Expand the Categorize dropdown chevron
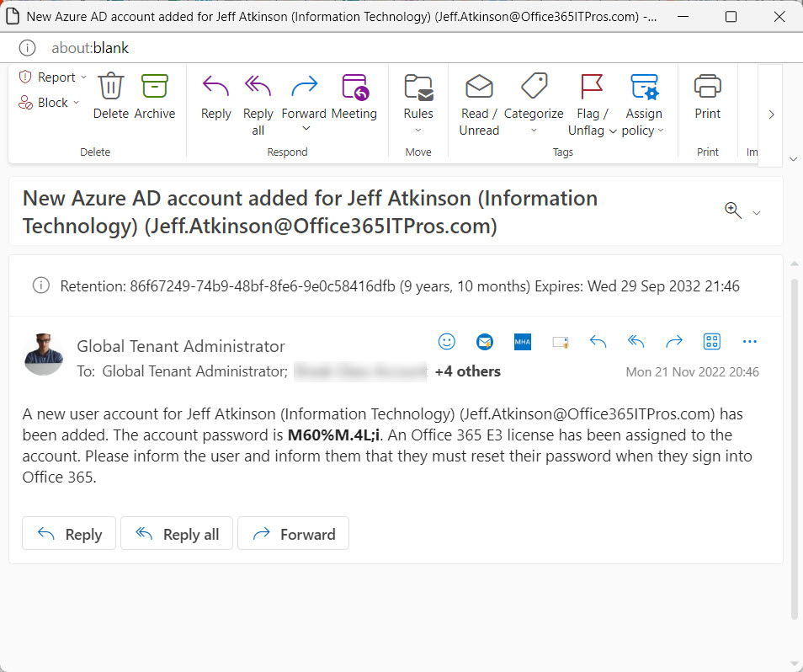This screenshot has height=672, width=803. point(534,130)
